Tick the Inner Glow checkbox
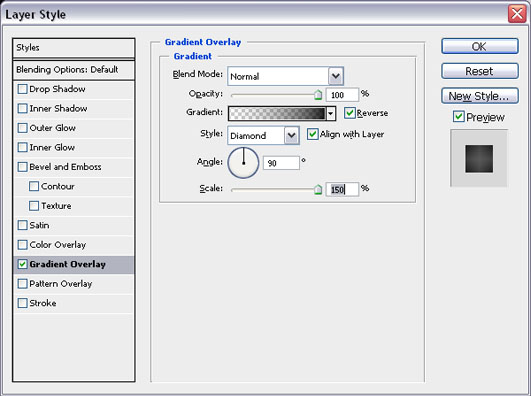531x396 pixels. (22, 147)
